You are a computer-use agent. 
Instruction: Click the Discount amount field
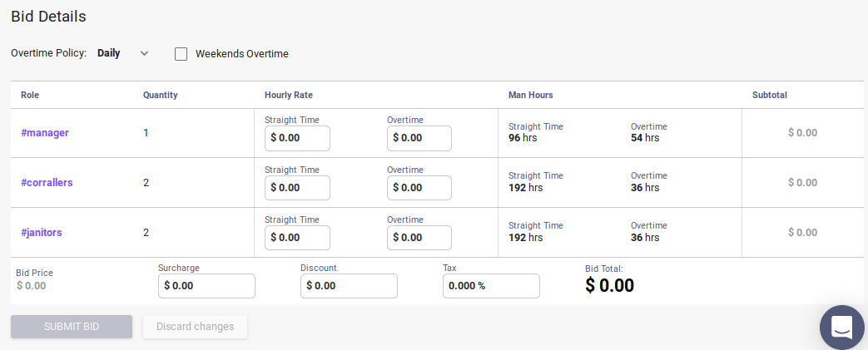coord(349,286)
